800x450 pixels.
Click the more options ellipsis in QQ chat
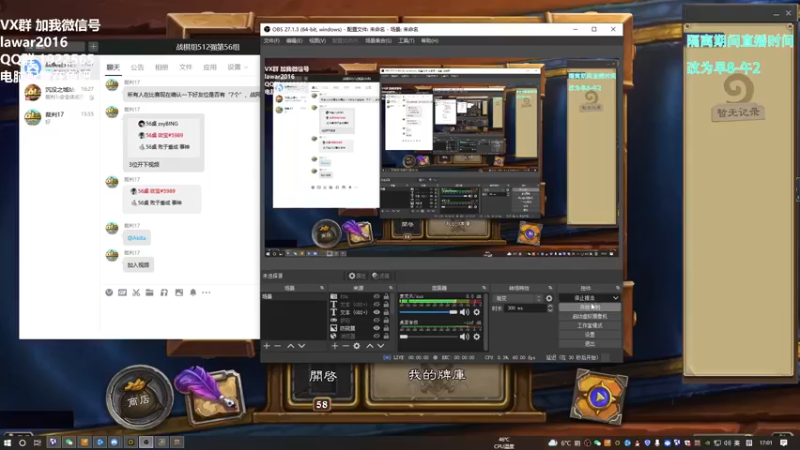pyautogui.click(x=206, y=292)
